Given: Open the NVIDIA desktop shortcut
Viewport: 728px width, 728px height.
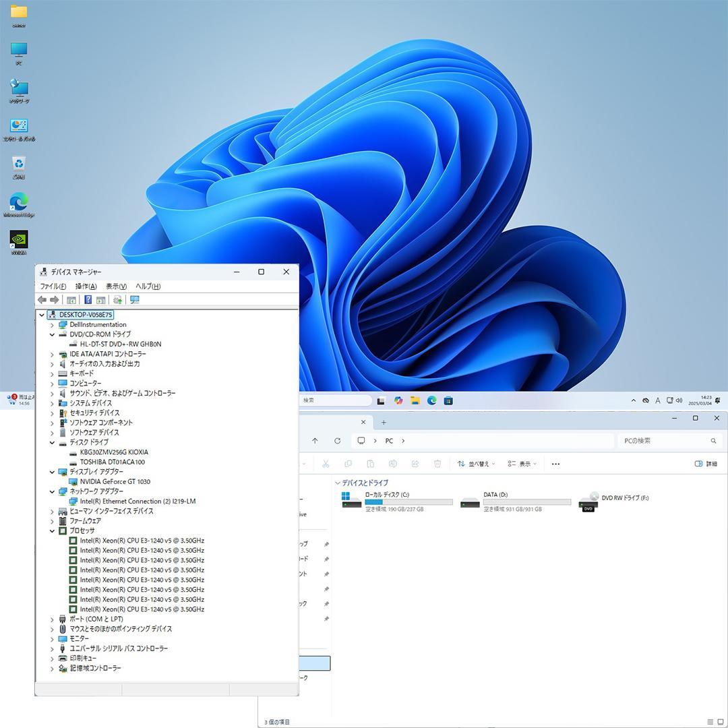Looking at the screenshot, I should (19, 241).
